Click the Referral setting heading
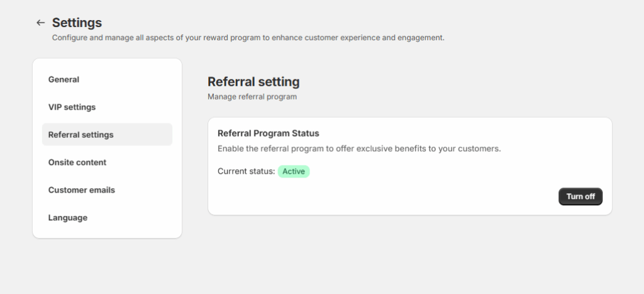 pos(253,82)
